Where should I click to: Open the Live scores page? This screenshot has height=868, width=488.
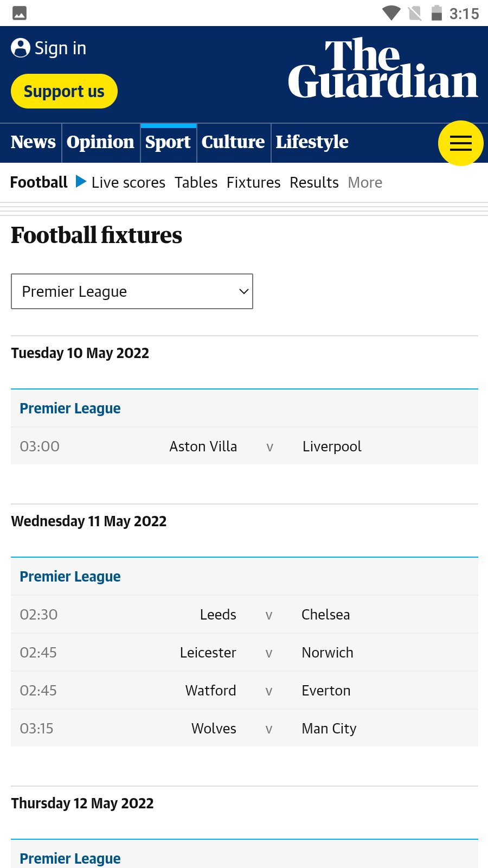point(129,182)
